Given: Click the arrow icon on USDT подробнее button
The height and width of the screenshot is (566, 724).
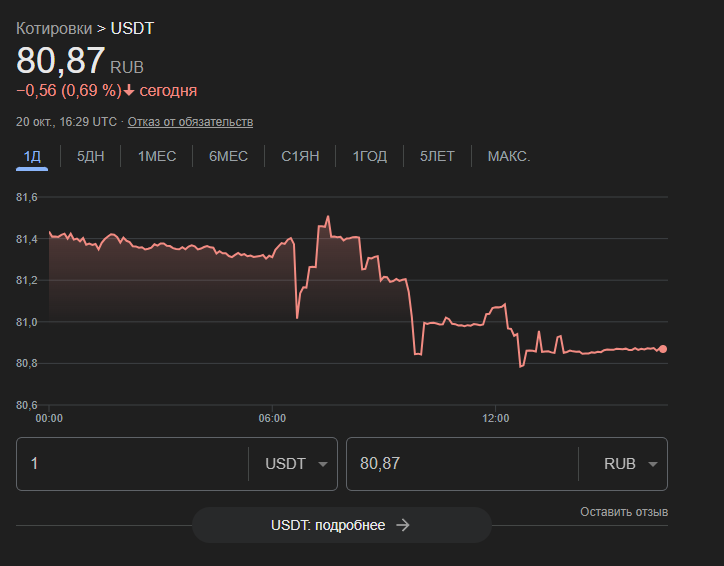Looking at the screenshot, I should [x=403, y=525].
